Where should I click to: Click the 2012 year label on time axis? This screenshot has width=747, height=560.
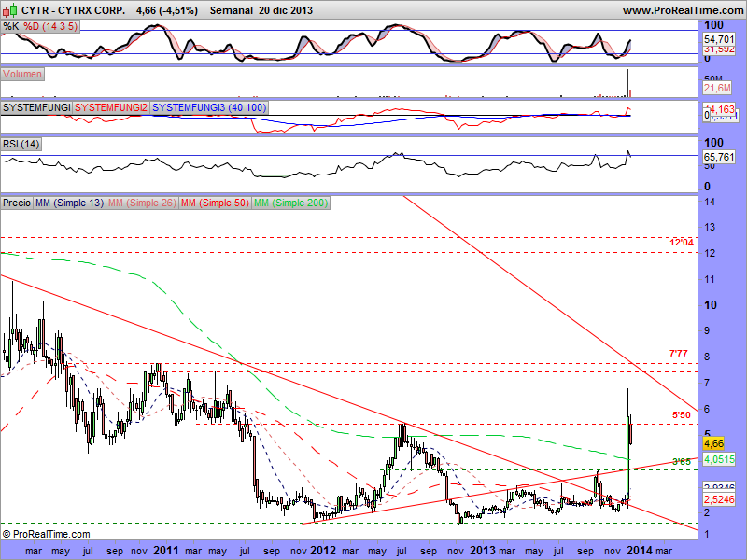(323, 551)
